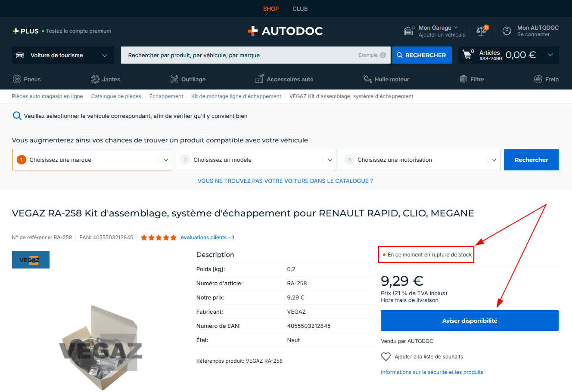Viewport: 572px width, 392px height.
Task: Click the RECHERCHER search button
Action: tap(422, 55)
